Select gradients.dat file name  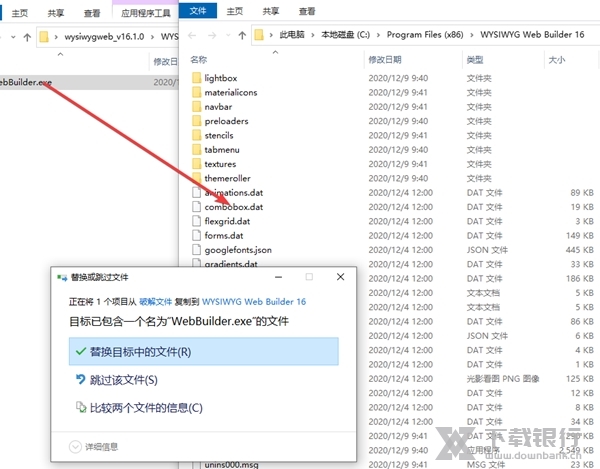(x=231, y=264)
